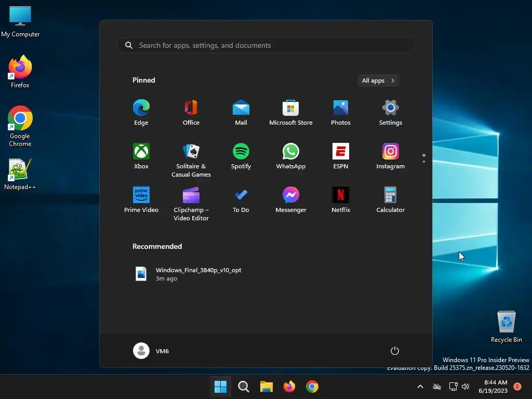Select the Notepad++ desktop shortcut

[x=20, y=174]
